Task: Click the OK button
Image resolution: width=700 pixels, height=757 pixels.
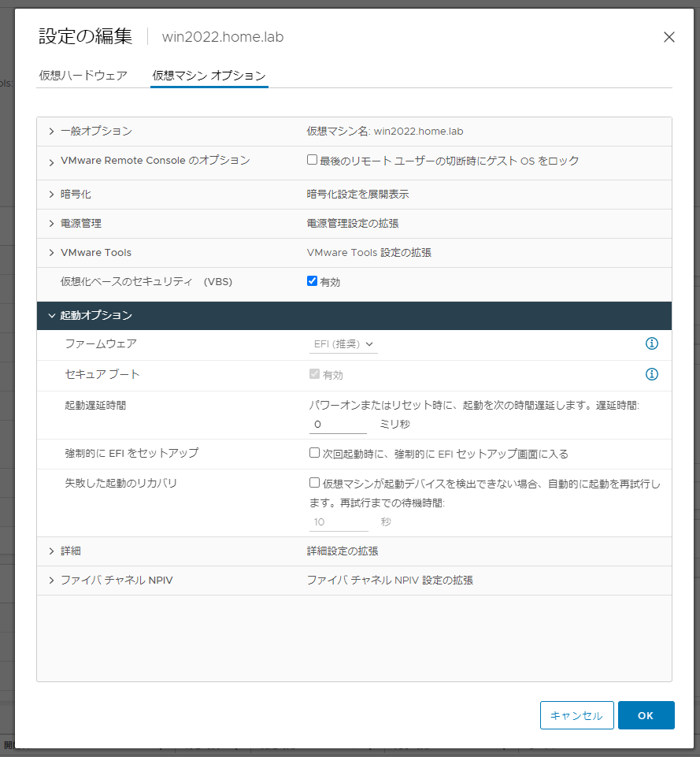Action: click(x=646, y=715)
